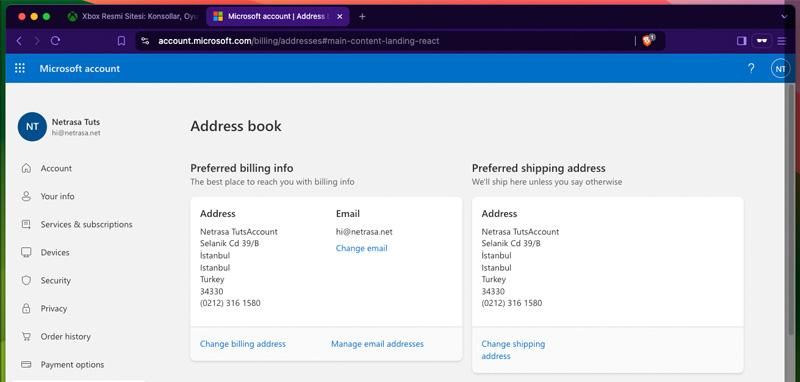The width and height of the screenshot is (800, 382).
Task: Click the Preferred shipping address heading
Action: (x=538, y=168)
